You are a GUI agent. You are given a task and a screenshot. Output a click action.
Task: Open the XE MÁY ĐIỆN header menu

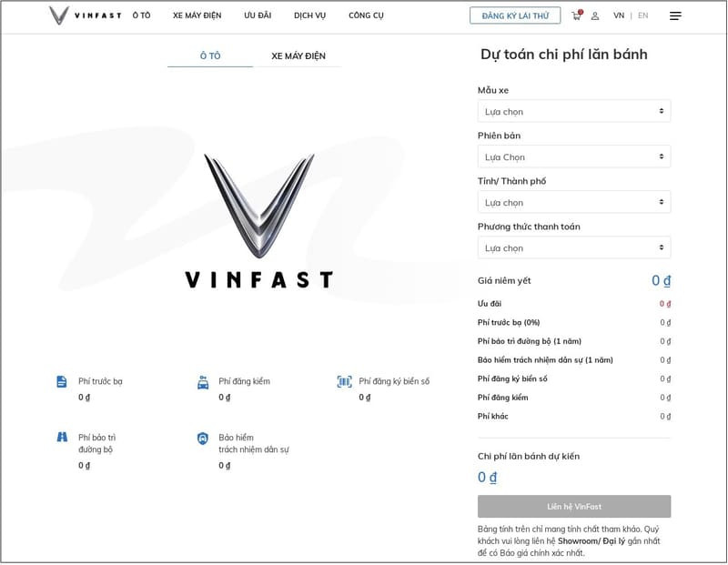197,15
